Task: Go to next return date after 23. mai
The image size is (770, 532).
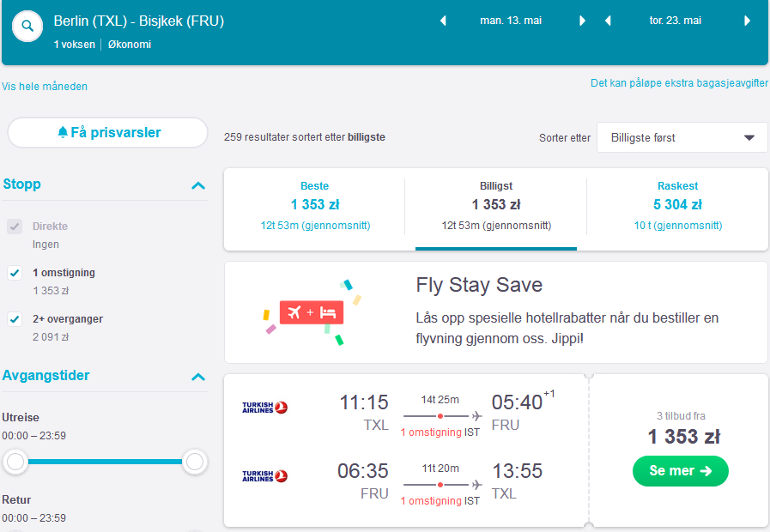Action: coord(748,21)
